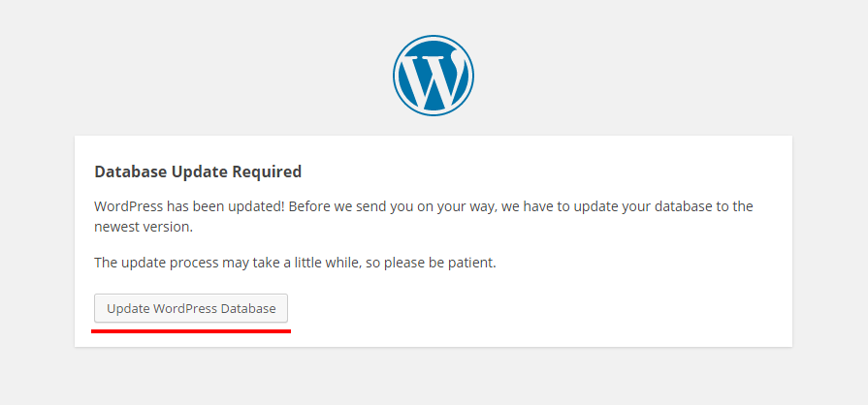Screen dimensions: 868x405
Task: Click the word 'Database' on the update button
Action: click(248, 309)
